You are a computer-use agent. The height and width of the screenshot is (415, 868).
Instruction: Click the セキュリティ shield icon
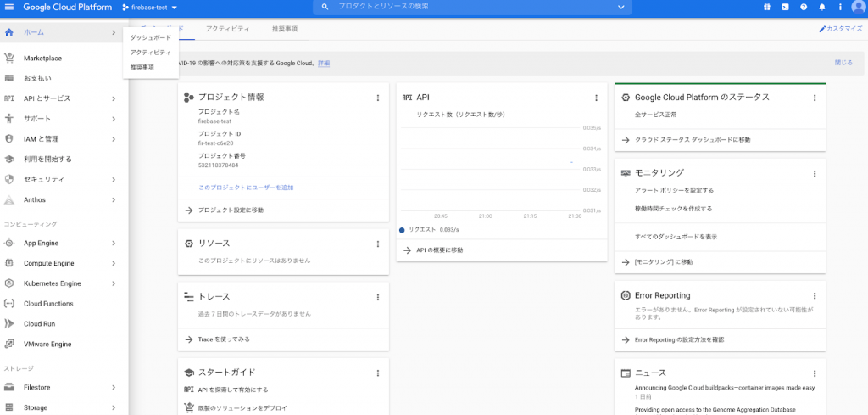point(8,180)
